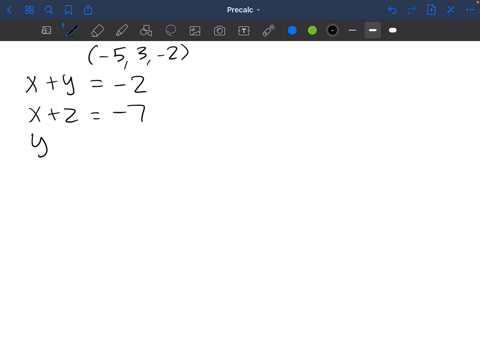Select the Lasso tool
Image resolution: width=480 pixels, height=360 pixels.
171,30
